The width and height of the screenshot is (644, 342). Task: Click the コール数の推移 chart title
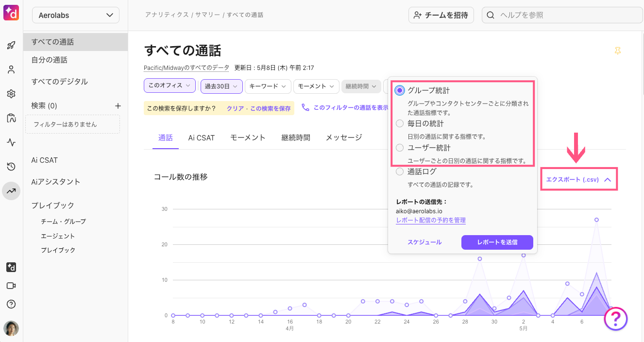[181, 177]
